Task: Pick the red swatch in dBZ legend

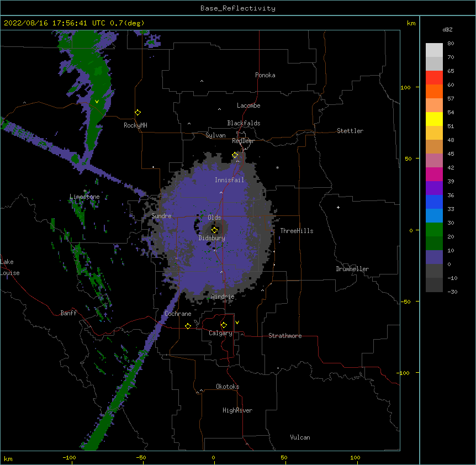Action: (x=434, y=77)
